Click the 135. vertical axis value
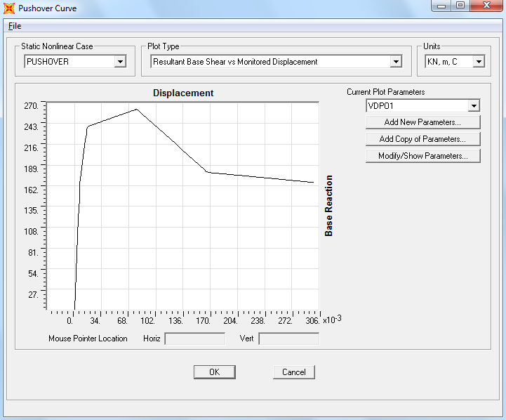Screen dimensions: 506x420 32,211
